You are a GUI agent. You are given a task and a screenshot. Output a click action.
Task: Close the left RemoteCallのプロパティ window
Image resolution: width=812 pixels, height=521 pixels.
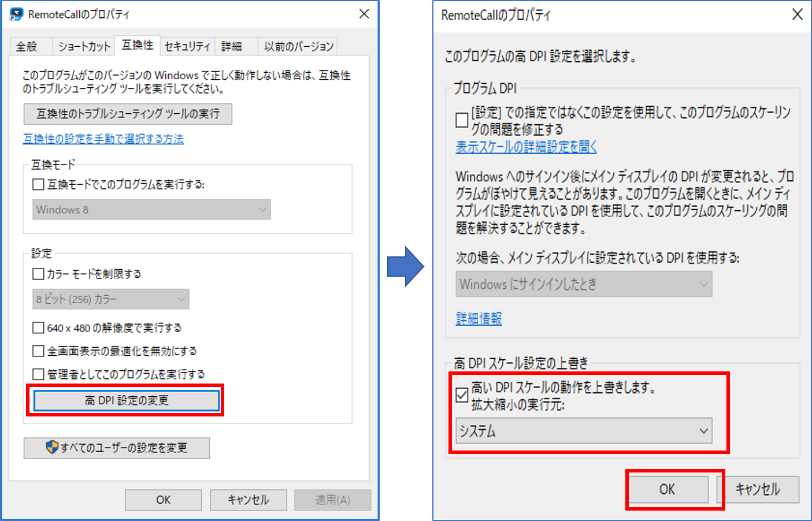point(364,14)
